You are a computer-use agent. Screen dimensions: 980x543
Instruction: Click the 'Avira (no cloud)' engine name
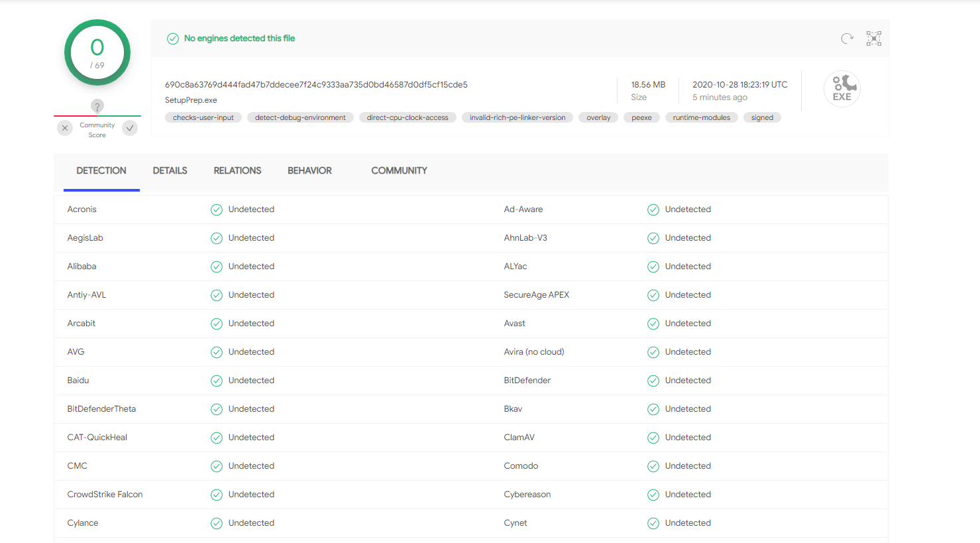click(533, 352)
